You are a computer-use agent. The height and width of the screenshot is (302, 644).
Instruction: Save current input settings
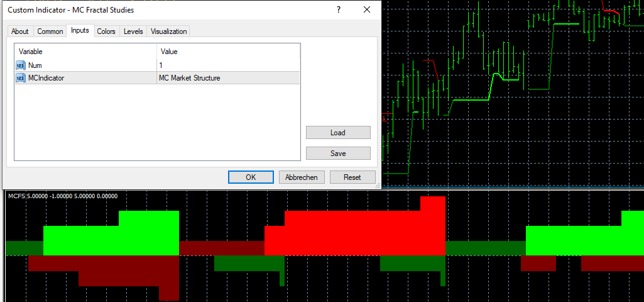tap(338, 154)
